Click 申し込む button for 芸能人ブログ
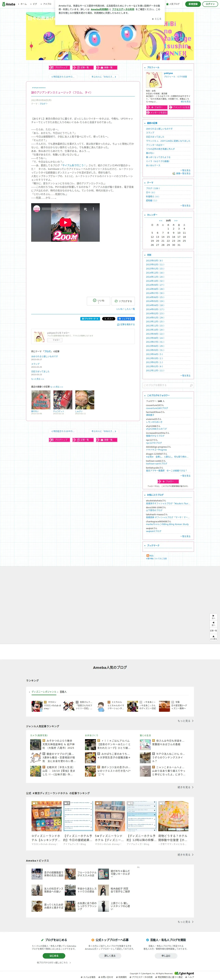 [x=166, y=955]
